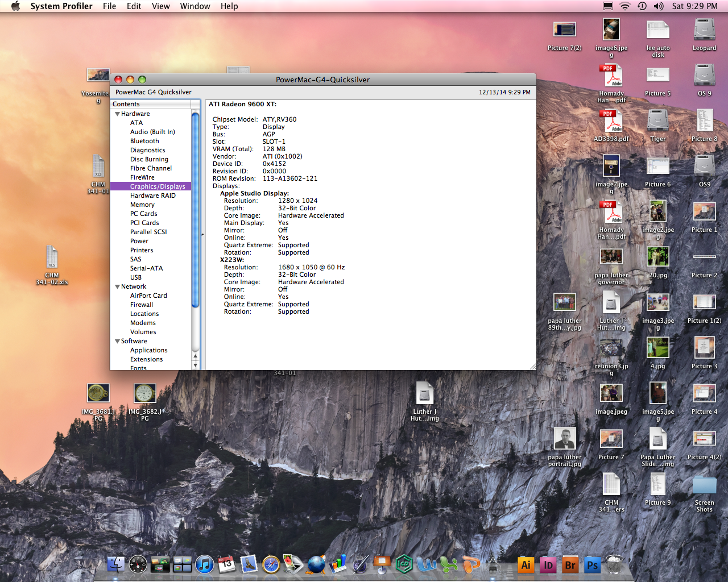
Task: Click the Wi-Fi menu bar icon
Action: pyautogui.click(x=625, y=6)
